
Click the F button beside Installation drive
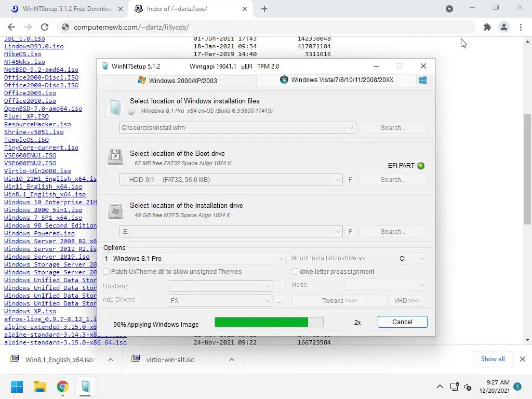[x=350, y=231]
